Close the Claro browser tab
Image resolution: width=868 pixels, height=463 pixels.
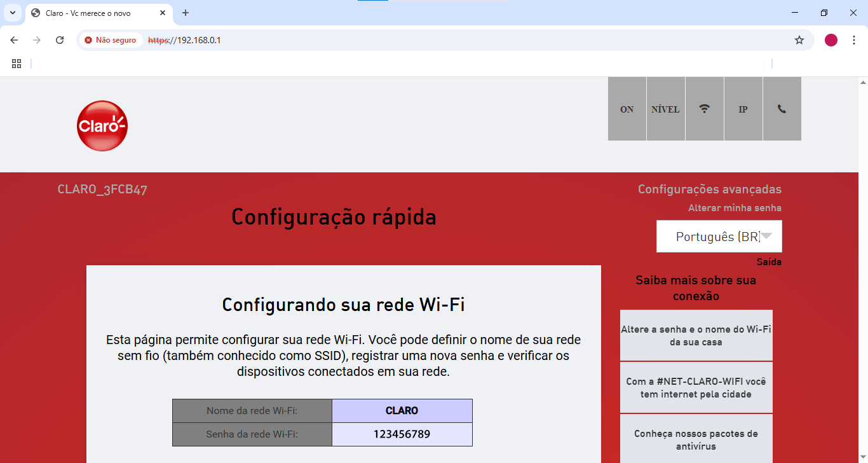(x=162, y=13)
